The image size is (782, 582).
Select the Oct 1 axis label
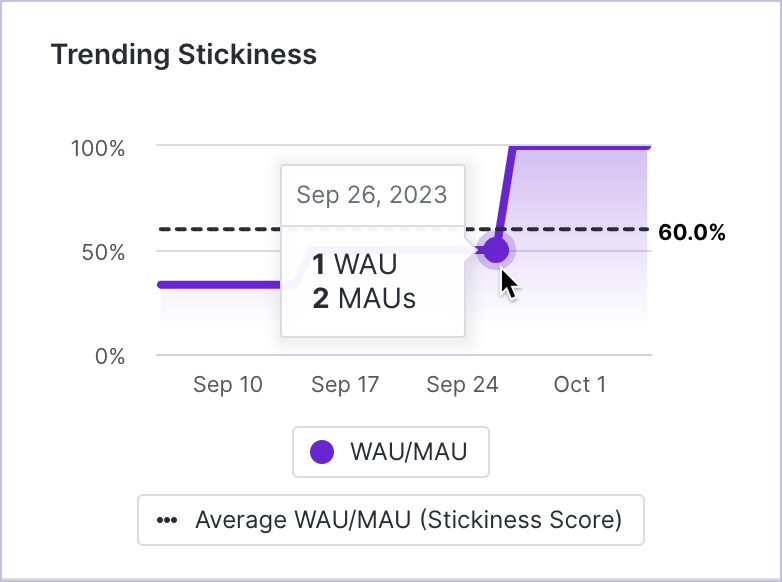(580, 385)
